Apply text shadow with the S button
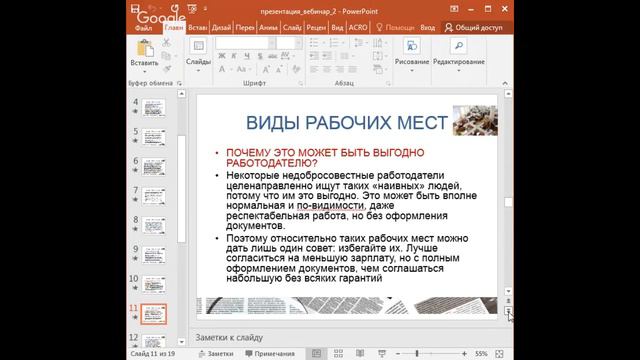The image size is (640, 360). 260,56
